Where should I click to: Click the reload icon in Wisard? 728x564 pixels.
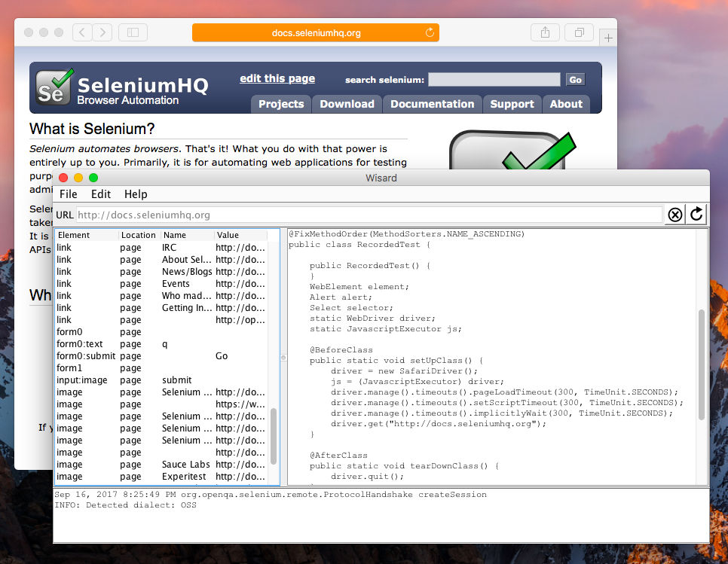(696, 215)
